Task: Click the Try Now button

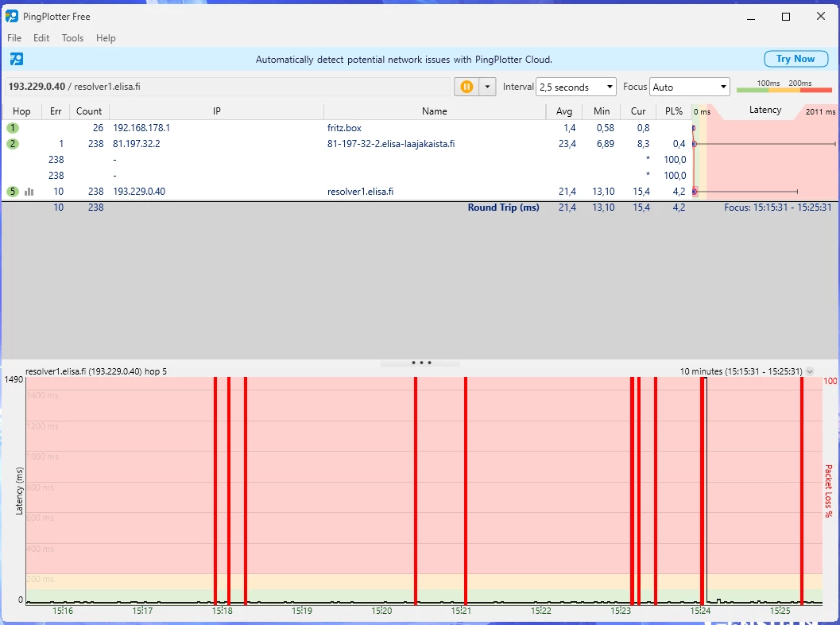Action: click(x=795, y=59)
